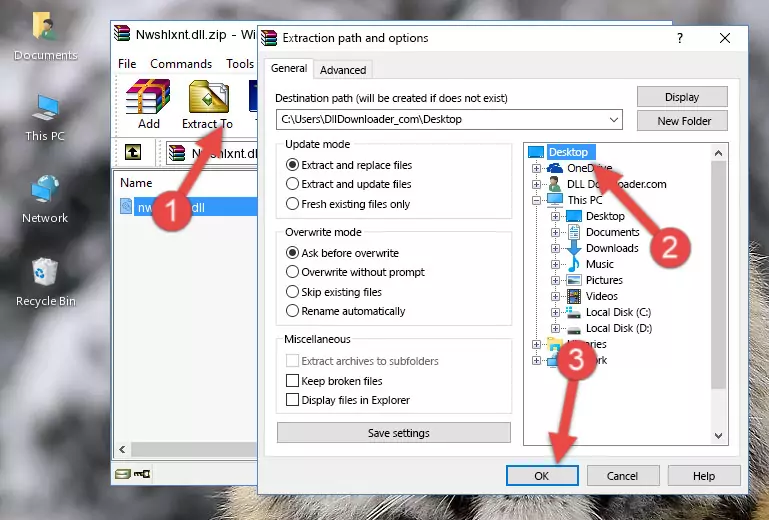Collapse the This PC tree node

point(536,200)
